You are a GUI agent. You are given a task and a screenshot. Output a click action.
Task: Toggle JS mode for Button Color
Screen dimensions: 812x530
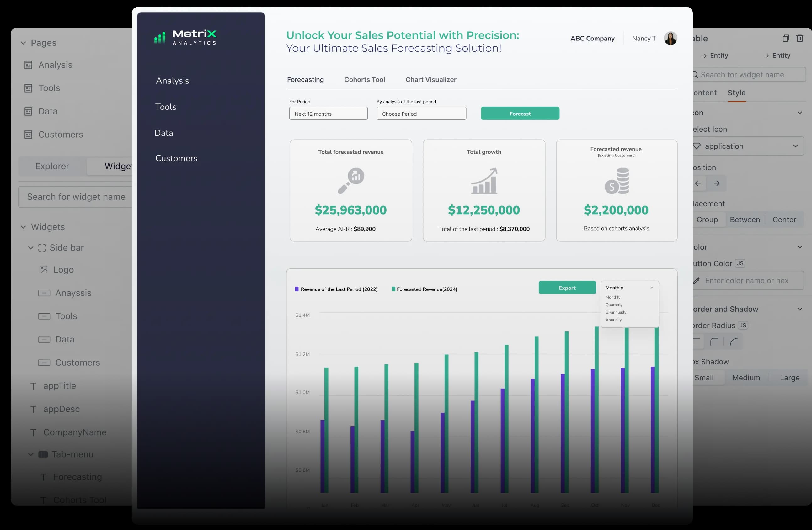pos(740,263)
